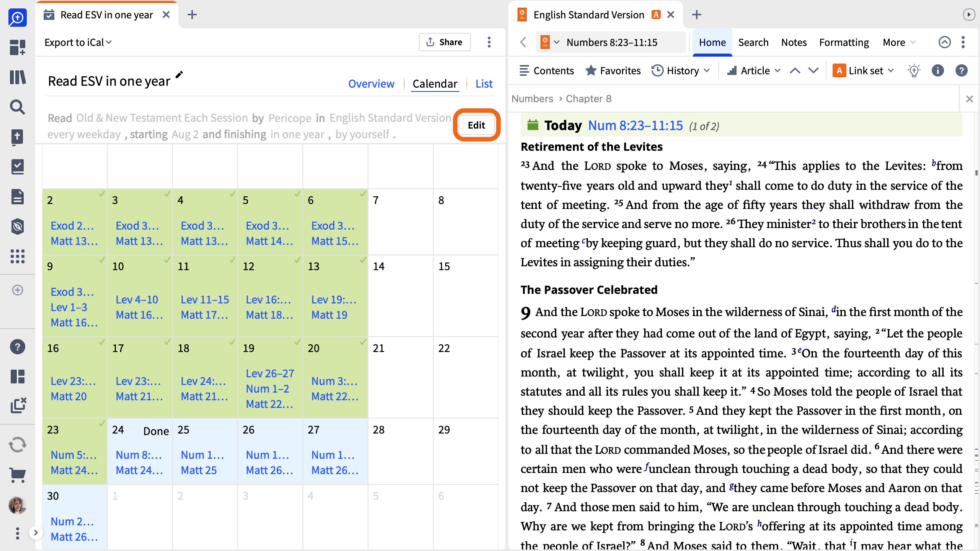Click the pencil icon to rename plan

pyautogui.click(x=179, y=74)
